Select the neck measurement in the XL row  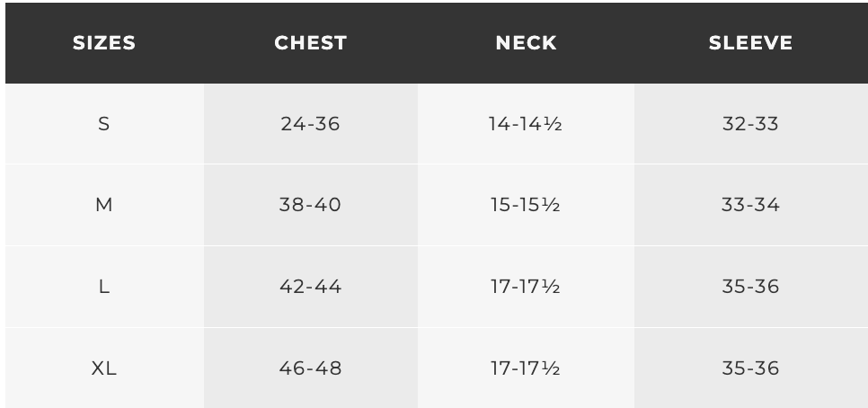[526, 368]
